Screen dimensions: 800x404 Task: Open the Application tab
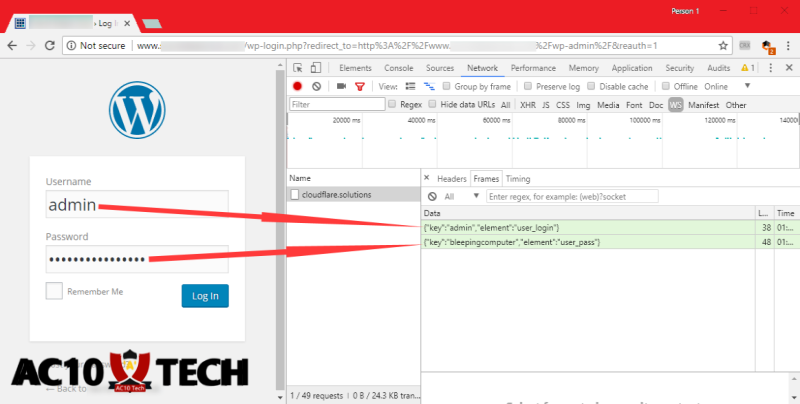[x=632, y=68]
